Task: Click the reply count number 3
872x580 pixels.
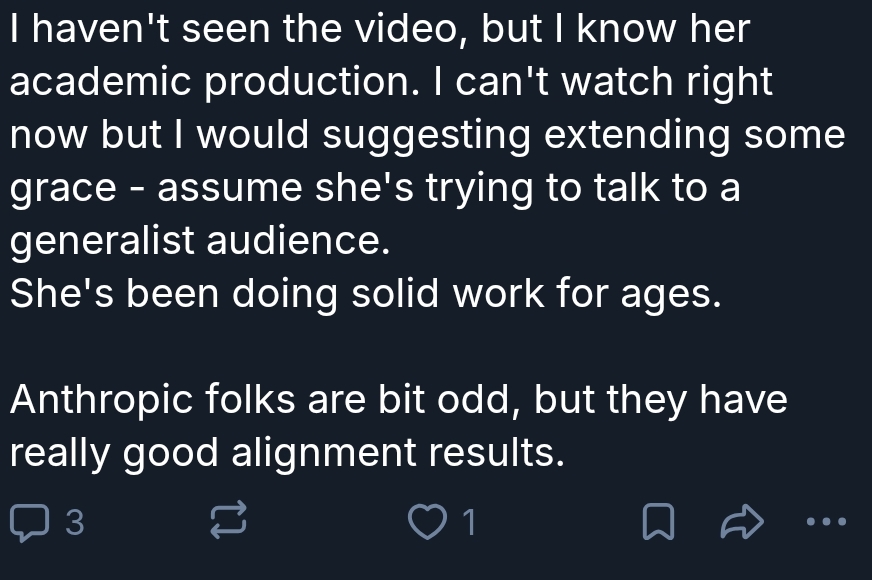Action: [x=72, y=522]
